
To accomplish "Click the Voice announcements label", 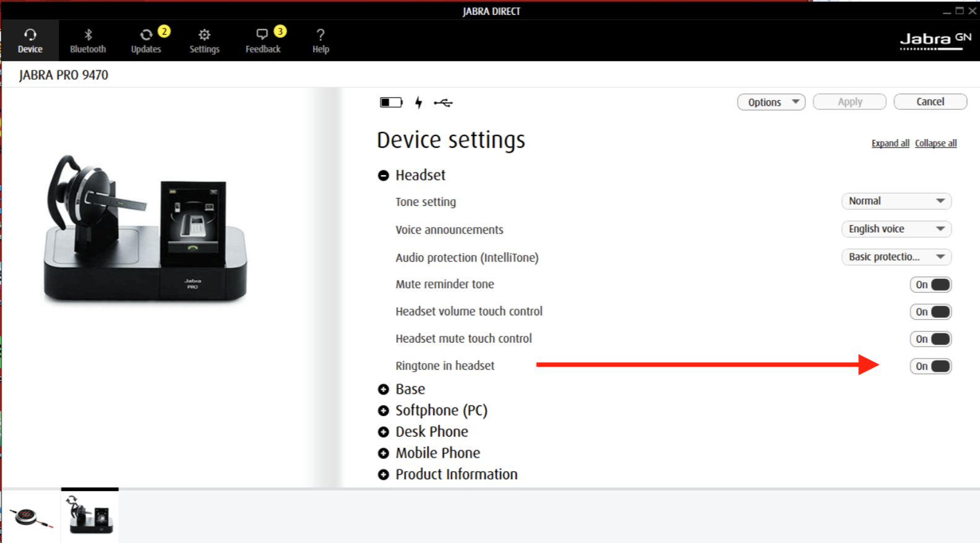I will pos(450,229).
